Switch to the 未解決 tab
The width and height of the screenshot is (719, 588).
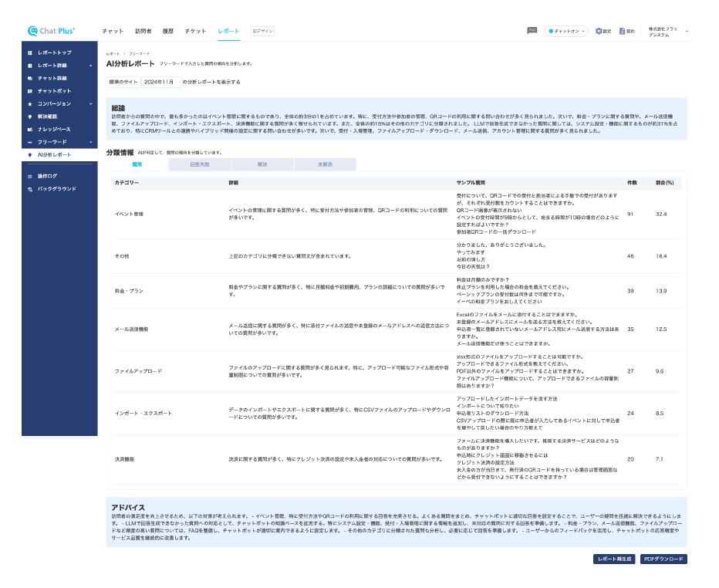[324, 164]
